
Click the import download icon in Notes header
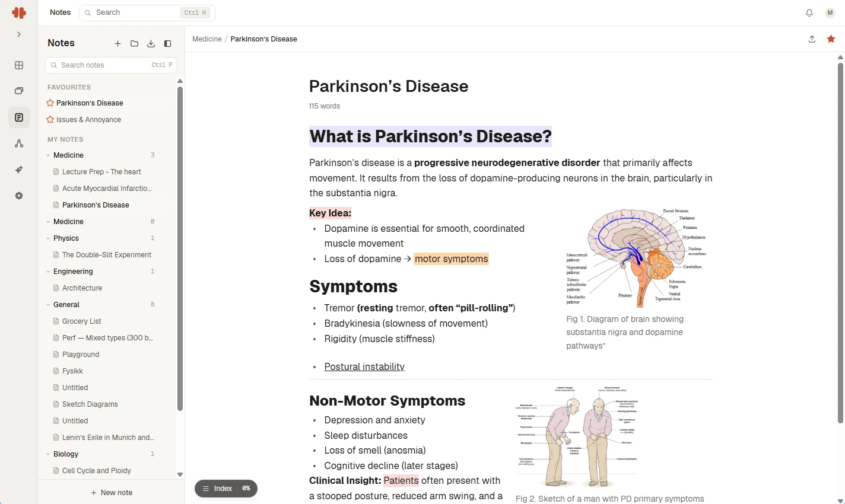[x=151, y=43]
